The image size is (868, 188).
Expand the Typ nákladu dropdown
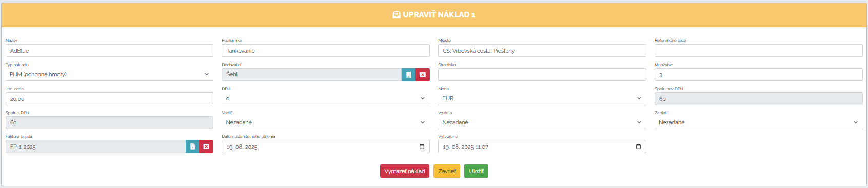tap(109, 74)
